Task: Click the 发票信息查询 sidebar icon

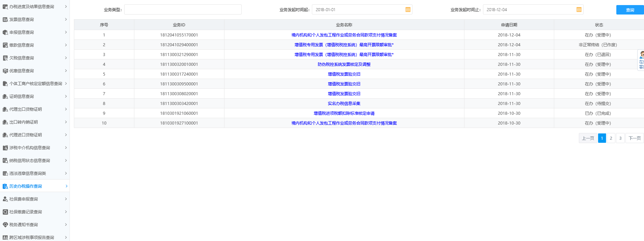Action: coord(5,20)
